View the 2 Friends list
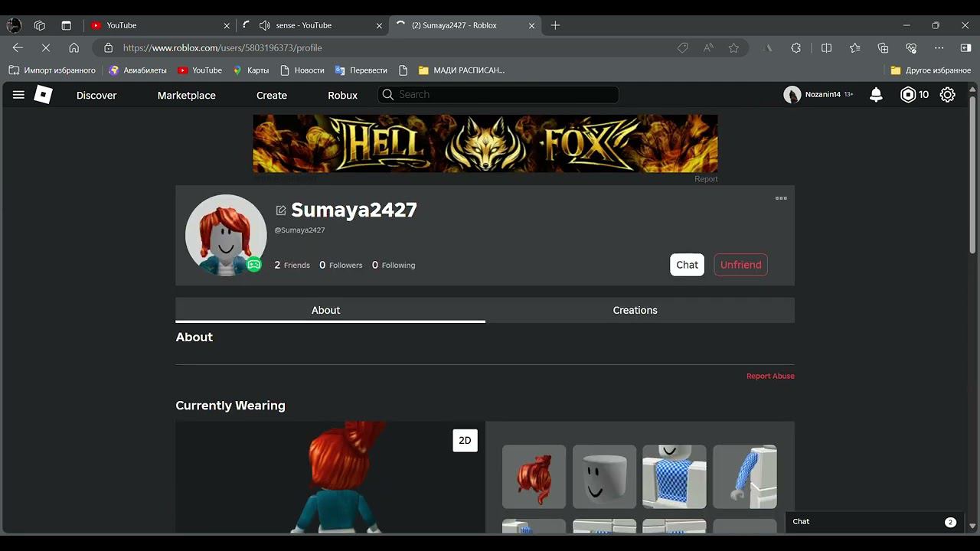Image resolution: width=980 pixels, height=551 pixels. tap(292, 265)
